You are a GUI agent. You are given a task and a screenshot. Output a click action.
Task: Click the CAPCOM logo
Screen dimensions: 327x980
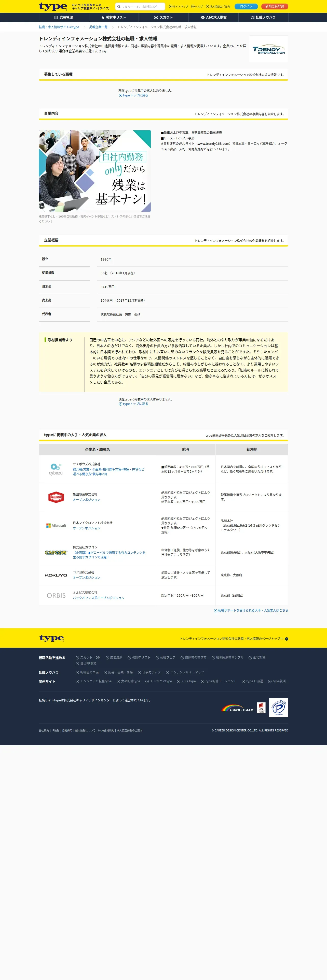(56, 552)
